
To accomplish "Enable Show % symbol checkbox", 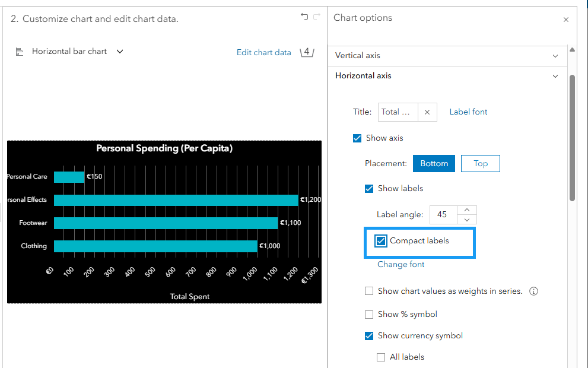I will [369, 314].
